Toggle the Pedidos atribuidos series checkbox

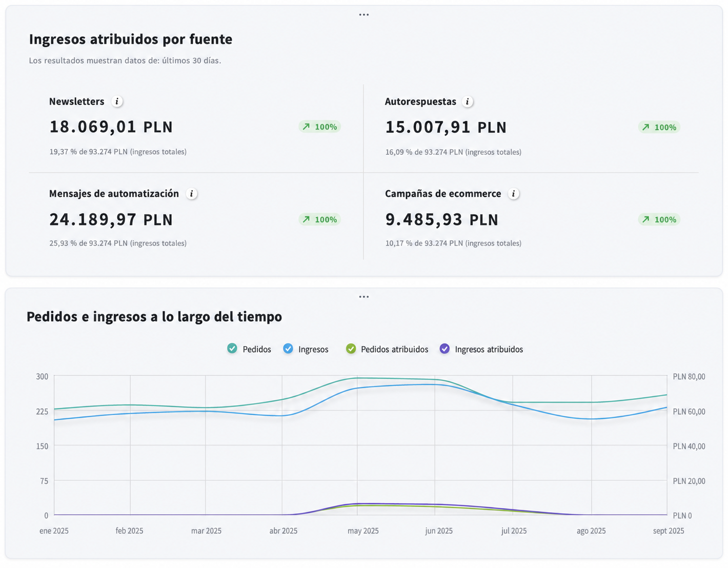coord(351,349)
